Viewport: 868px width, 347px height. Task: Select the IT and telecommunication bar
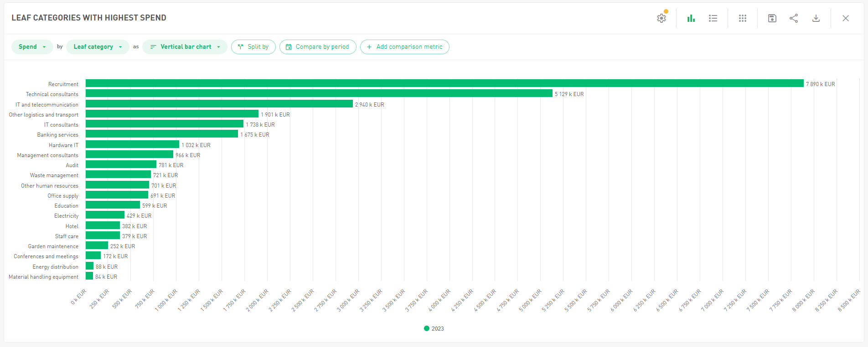pyautogui.click(x=219, y=104)
